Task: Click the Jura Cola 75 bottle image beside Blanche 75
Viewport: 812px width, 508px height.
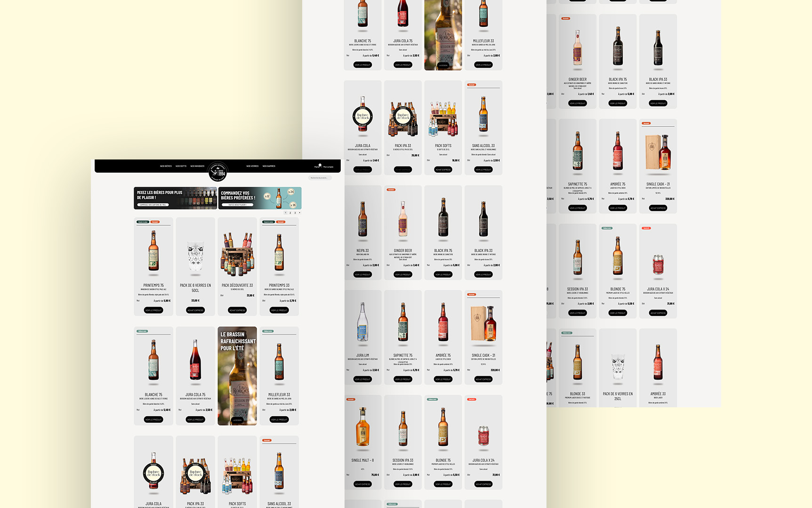Action: click(x=195, y=360)
